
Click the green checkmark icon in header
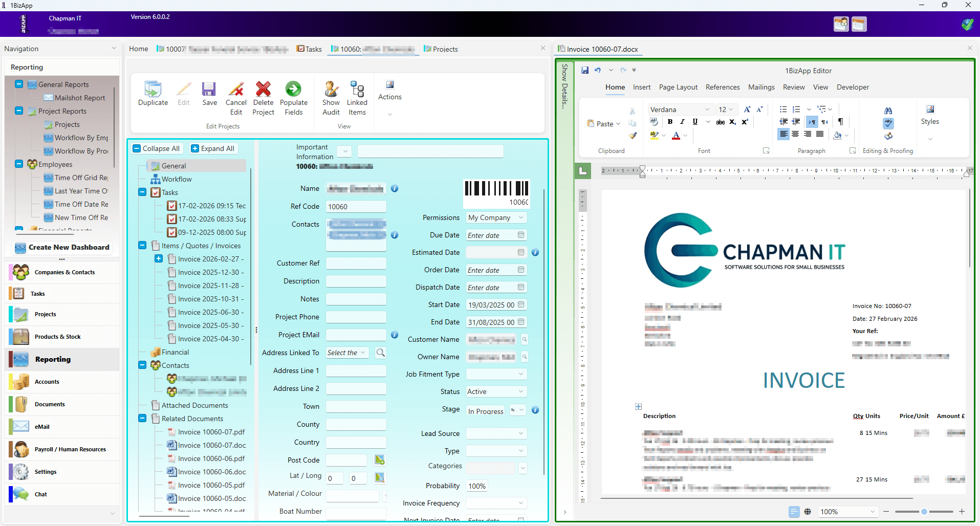coord(967,24)
